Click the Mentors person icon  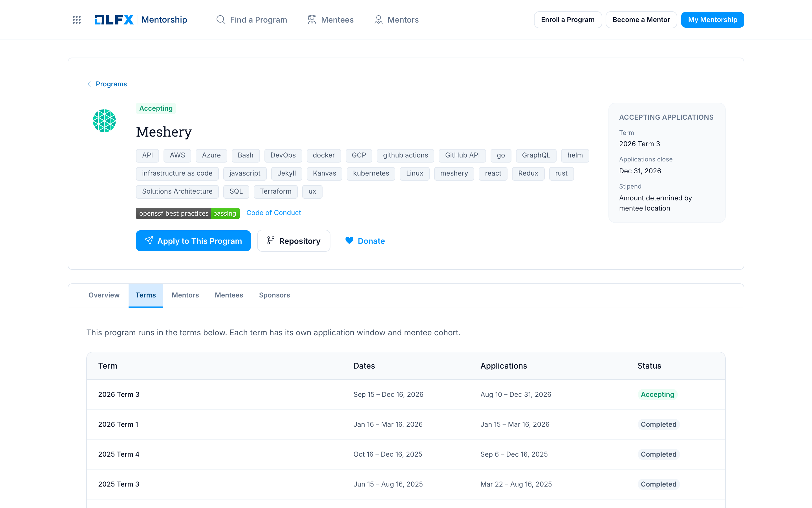378,20
